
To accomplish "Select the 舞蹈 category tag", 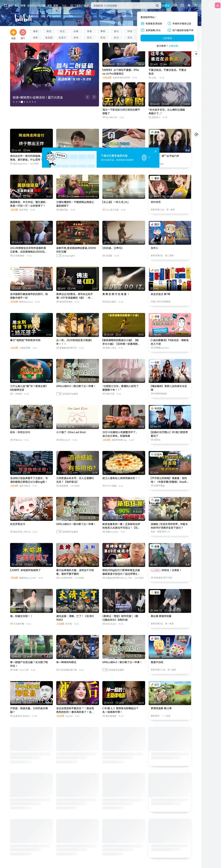I will [x=103, y=31].
